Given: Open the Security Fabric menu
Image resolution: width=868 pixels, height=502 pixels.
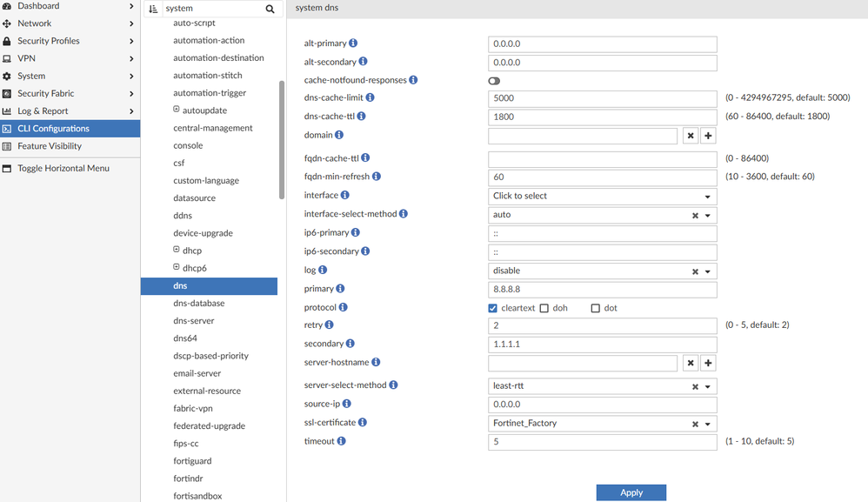Looking at the screenshot, I should tap(70, 93).
